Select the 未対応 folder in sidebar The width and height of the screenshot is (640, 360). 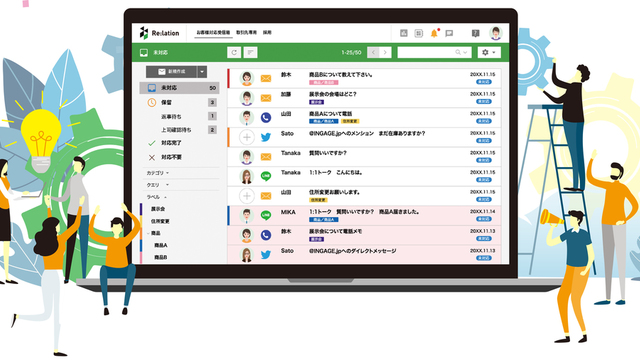tap(179, 88)
